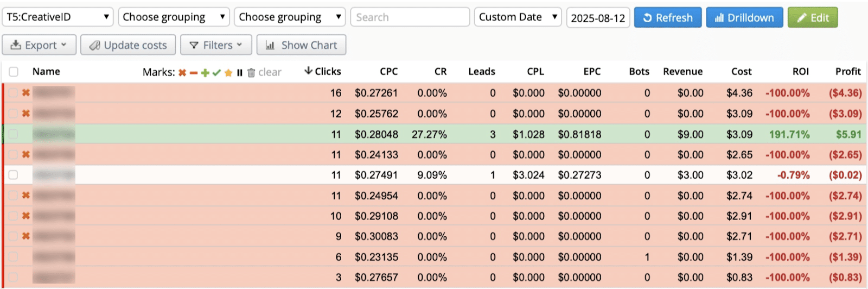Sort by the Clicks column header
The width and height of the screenshot is (868, 289).
pyautogui.click(x=323, y=72)
